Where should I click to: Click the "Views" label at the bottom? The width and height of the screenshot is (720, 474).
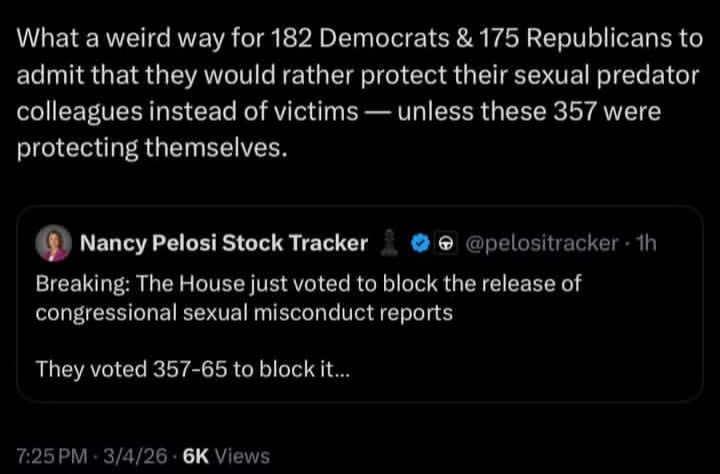point(243,456)
